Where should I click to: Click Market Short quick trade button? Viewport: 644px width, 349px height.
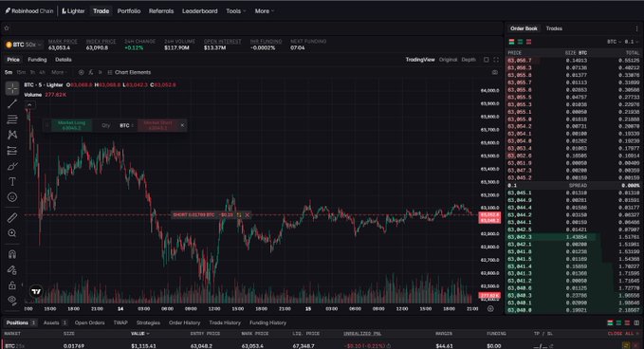157,125
